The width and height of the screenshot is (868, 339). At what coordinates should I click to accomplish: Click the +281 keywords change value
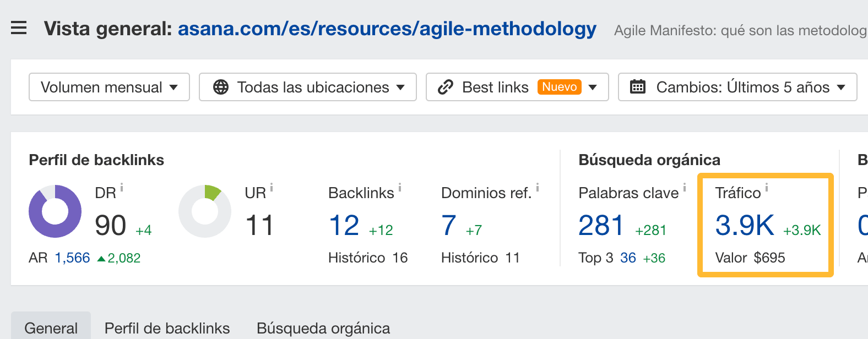click(650, 230)
